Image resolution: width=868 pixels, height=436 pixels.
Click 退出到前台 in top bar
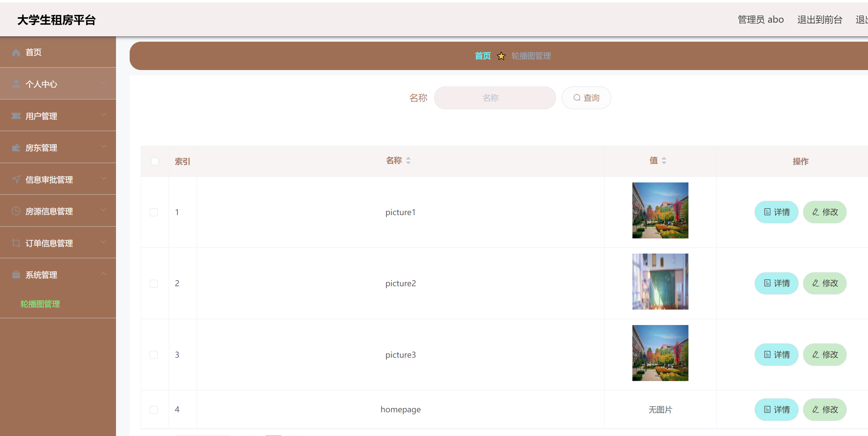click(x=820, y=20)
